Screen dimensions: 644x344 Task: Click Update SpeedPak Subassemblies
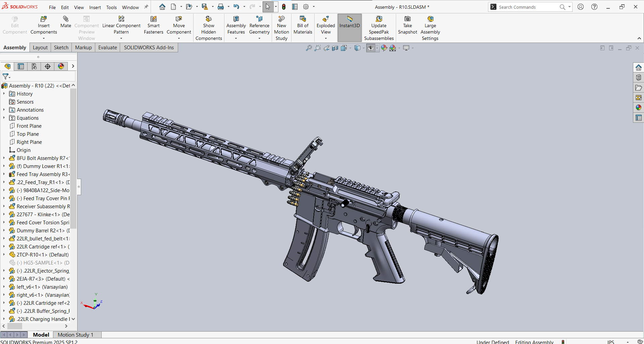(x=379, y=28)
